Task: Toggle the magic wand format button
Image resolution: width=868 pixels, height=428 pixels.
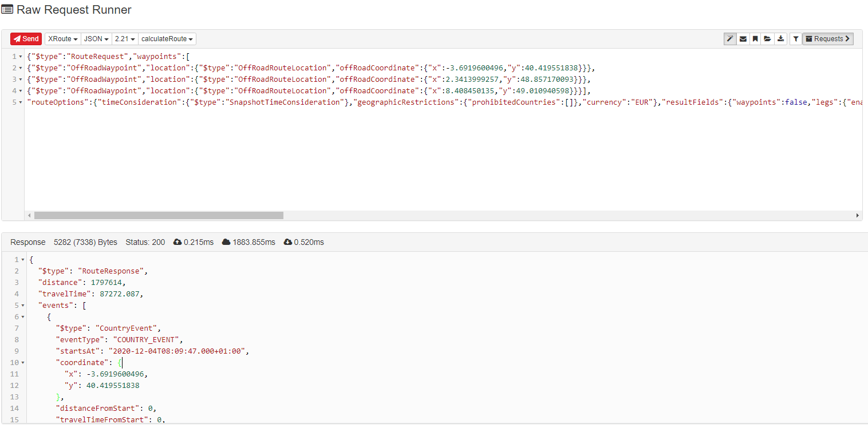Action: tap(730, 39)
